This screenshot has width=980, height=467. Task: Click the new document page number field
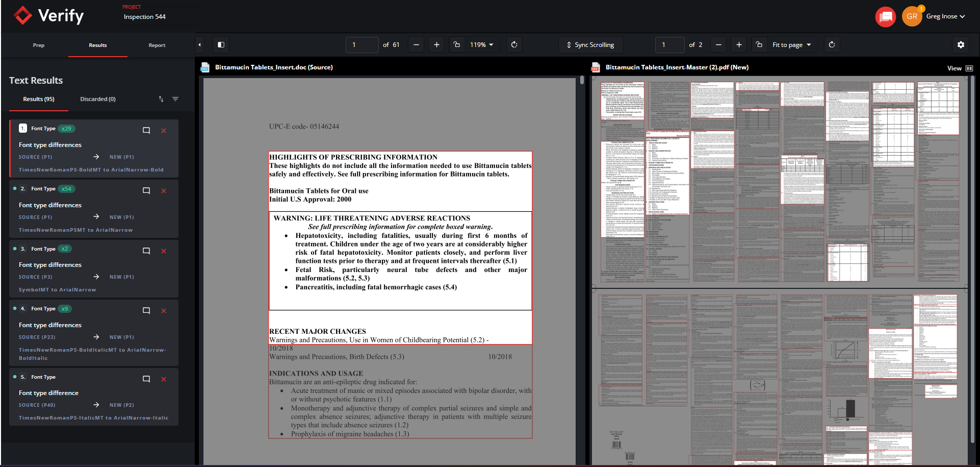point(669,45)
